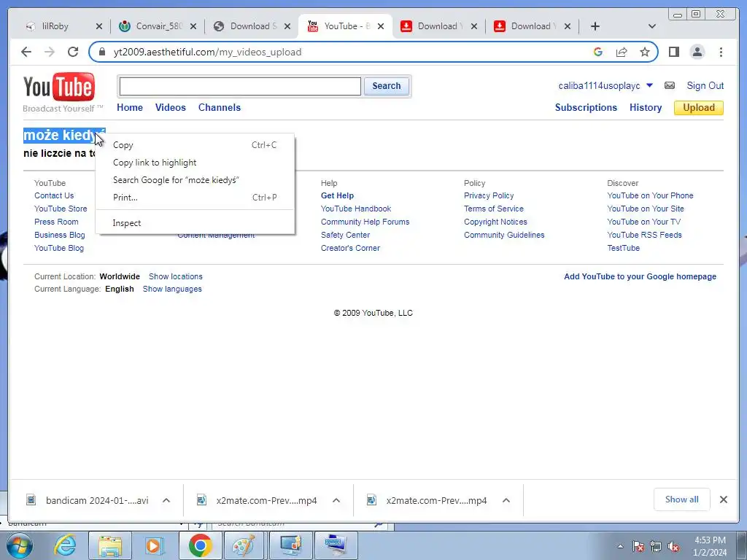Dismiss the downloads bar
The image size is (747, 560).
[723, 499]
